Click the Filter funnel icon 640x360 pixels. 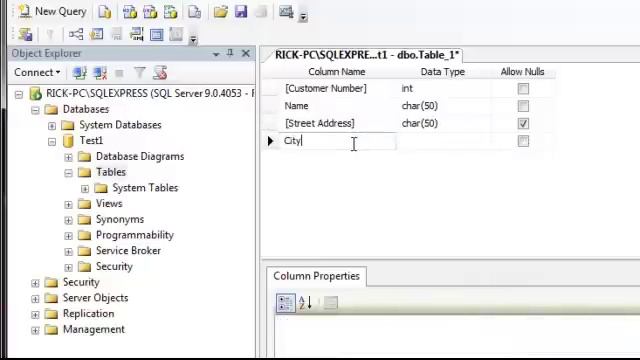140,73
